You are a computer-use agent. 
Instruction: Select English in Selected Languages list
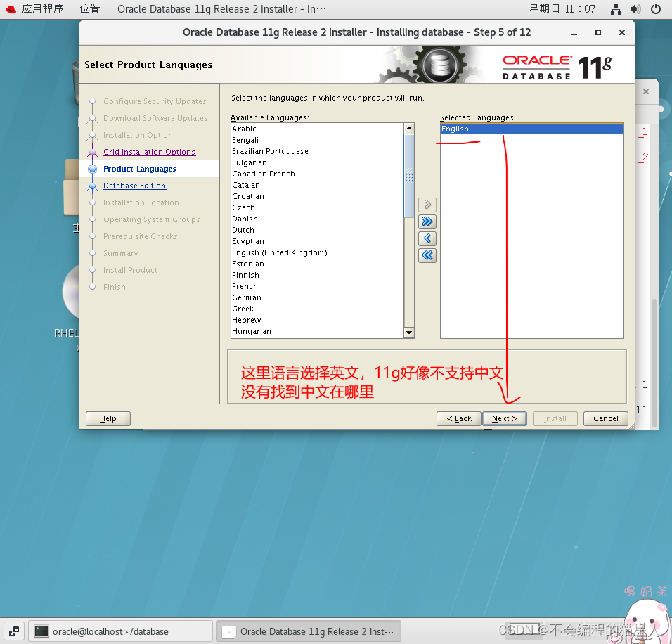(531, 129)
